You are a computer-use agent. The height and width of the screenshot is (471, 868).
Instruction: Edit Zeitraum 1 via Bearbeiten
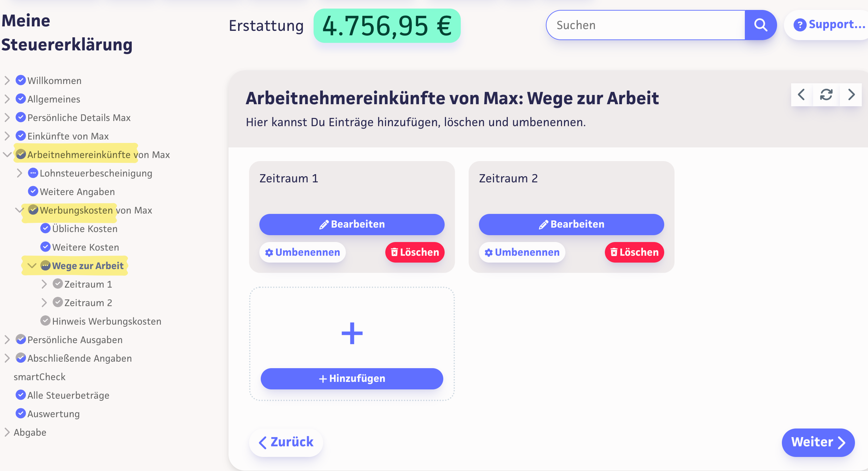[x=352, y=225]
